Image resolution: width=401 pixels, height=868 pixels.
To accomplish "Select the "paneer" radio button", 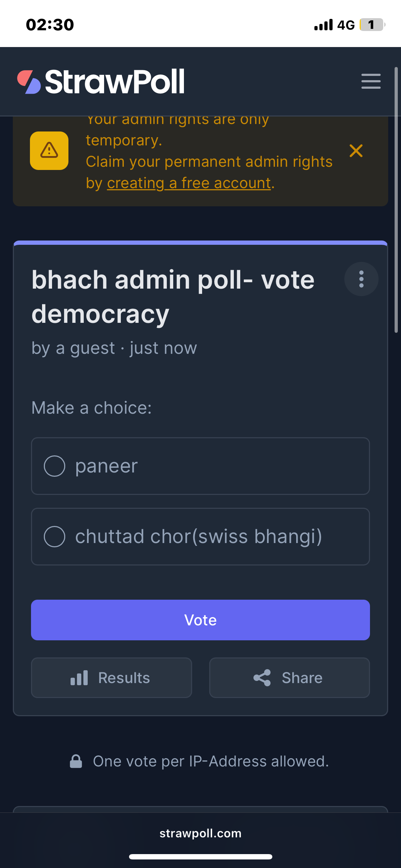I will 55,466.
